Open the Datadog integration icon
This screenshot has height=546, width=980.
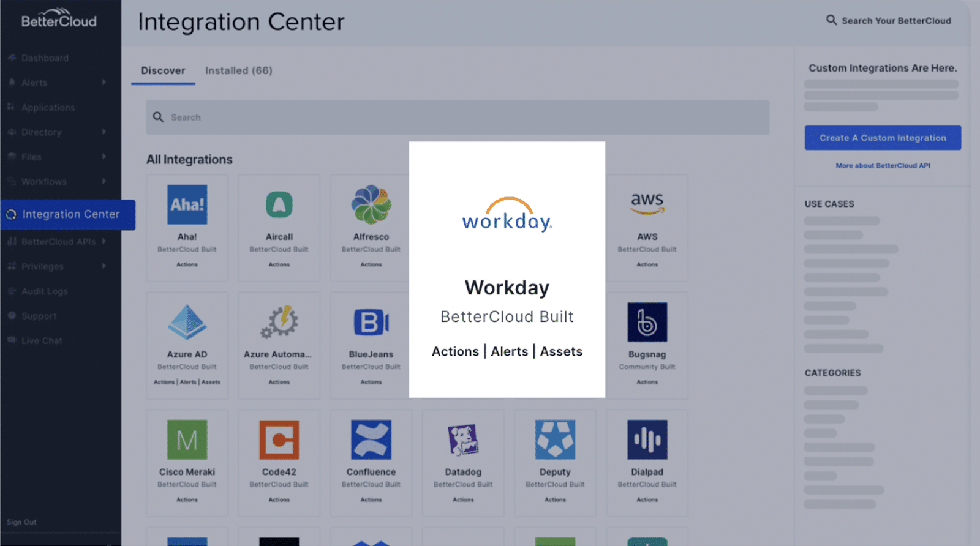[x=463, y=439]
